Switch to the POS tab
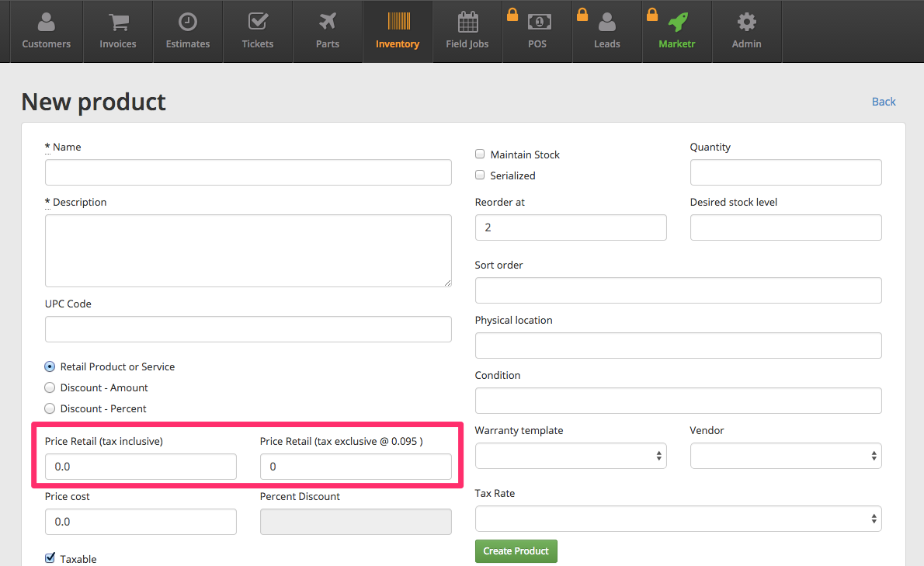 [x=537, y=31]
